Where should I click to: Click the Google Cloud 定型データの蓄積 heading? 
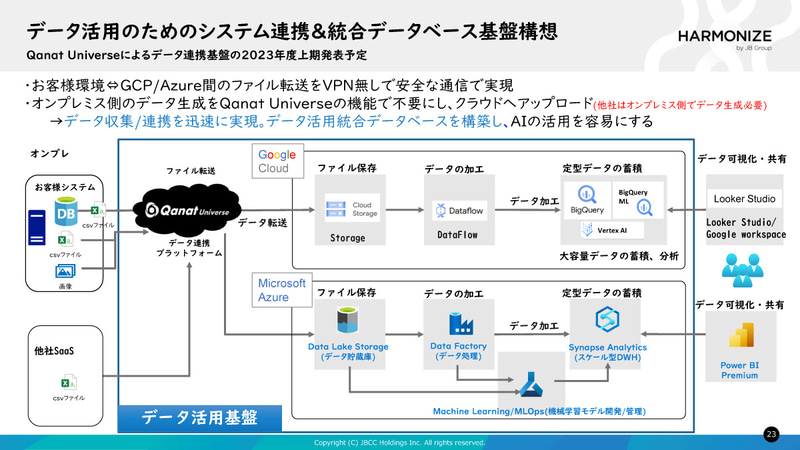pyautogui.click(x=602, y=168)
